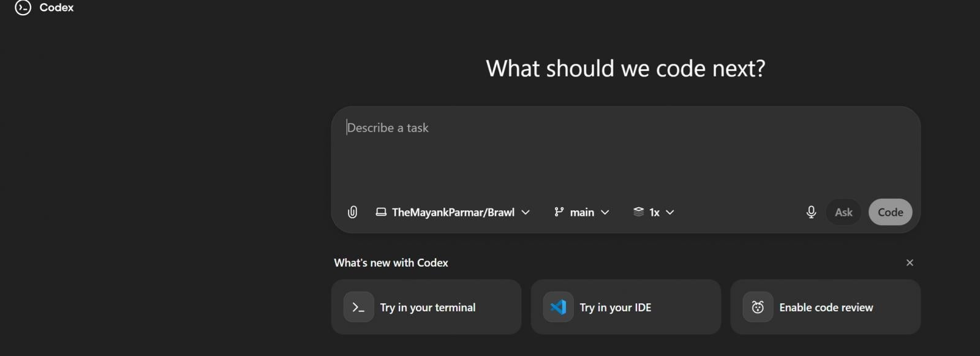Click the laptop environment icon
Viewport: 980px width, 356px height.
(x=381, y=212)
